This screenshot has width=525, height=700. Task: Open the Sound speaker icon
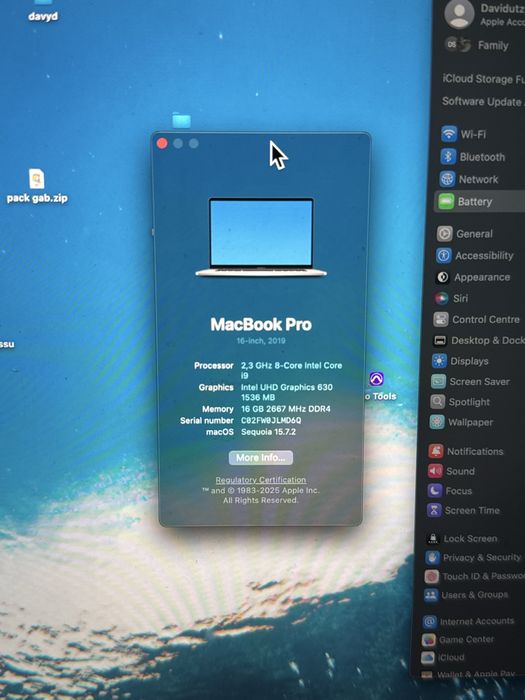pos(435,471)
